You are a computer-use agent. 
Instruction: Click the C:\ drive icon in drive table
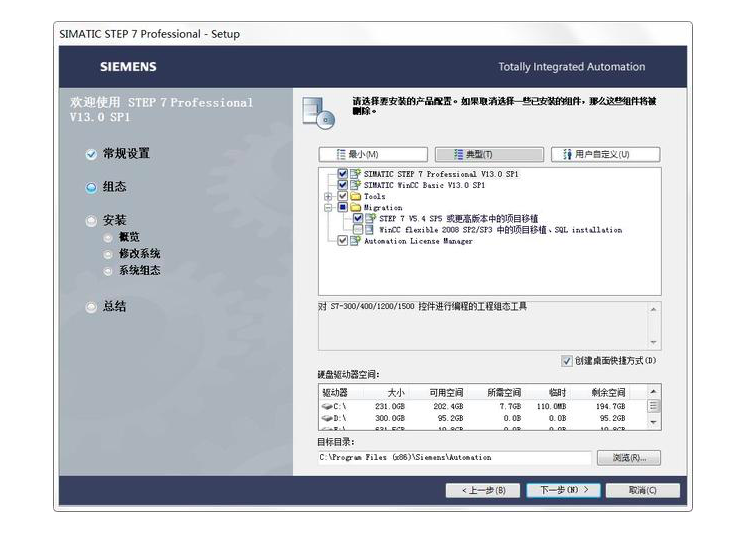pos(327,407)
